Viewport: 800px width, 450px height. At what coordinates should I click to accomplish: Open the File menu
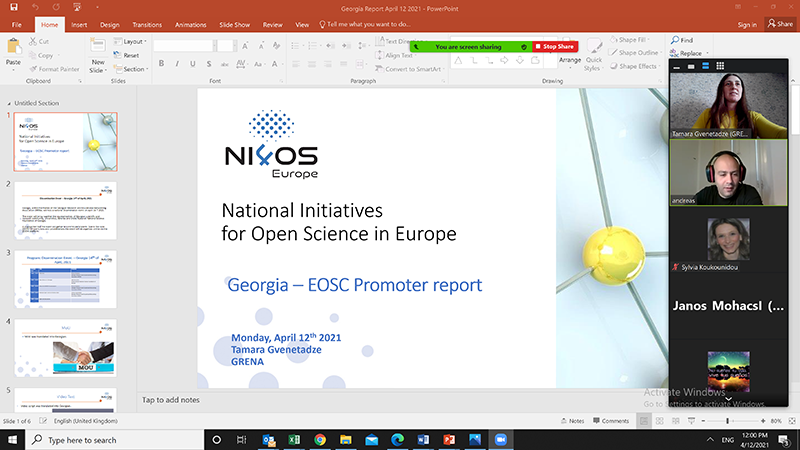17,24
